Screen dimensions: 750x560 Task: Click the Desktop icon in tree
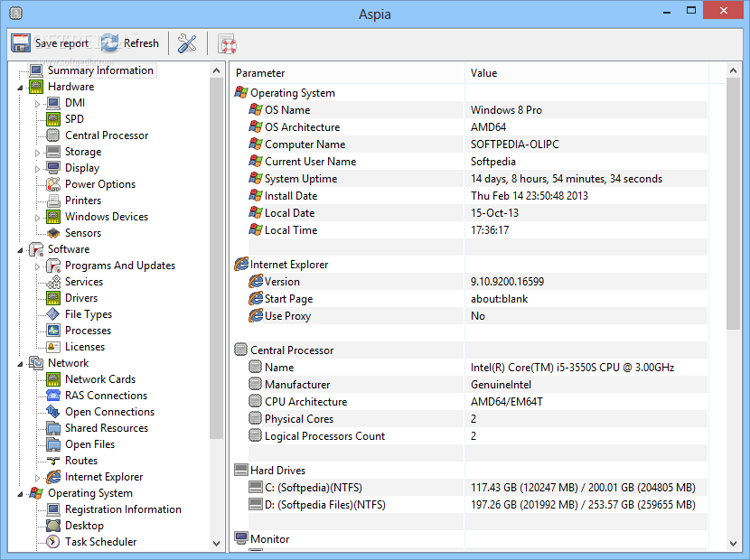coord(53,526)
